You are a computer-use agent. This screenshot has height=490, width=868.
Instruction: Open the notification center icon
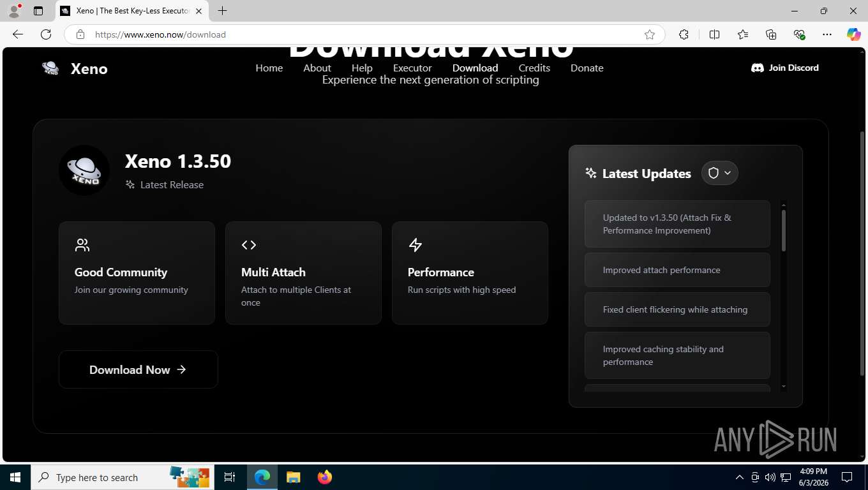point(847,477)
